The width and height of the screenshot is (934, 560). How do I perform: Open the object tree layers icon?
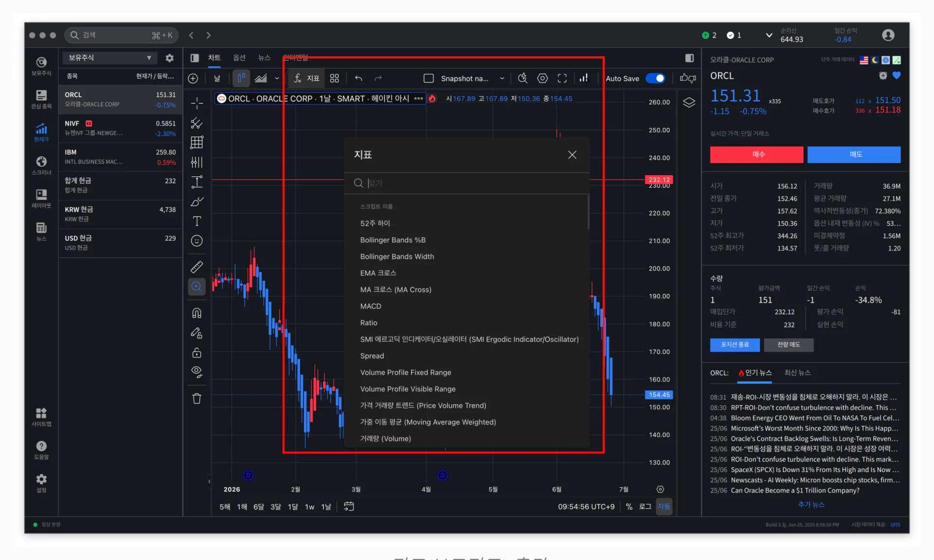coord(689,103)
